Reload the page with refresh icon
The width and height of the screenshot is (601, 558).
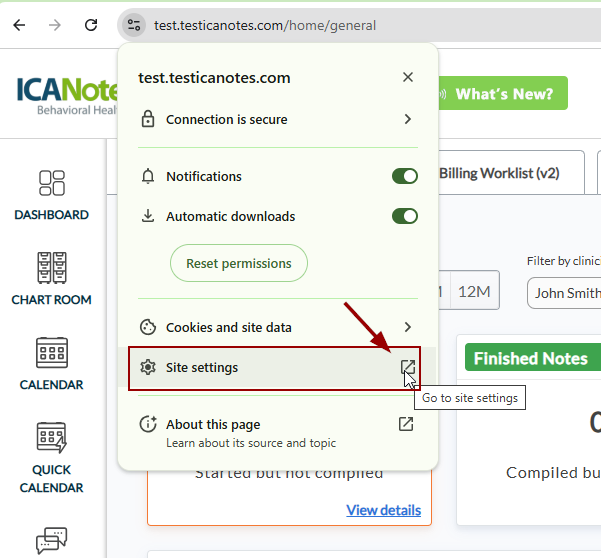[x=91, y=25]
